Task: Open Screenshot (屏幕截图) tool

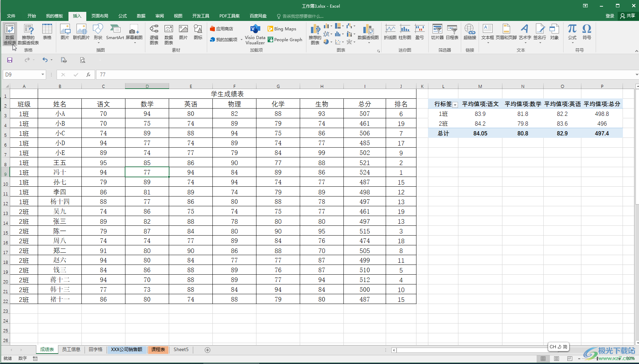Action: click(x=134, y=33)
